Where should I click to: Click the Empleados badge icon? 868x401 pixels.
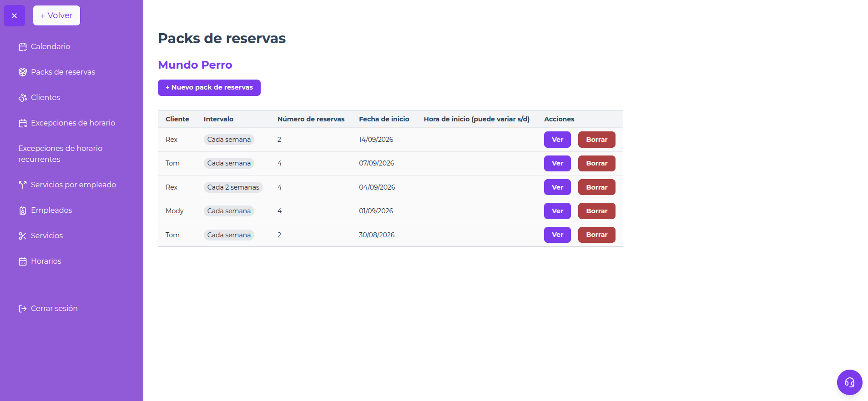(x=23, y=211)
